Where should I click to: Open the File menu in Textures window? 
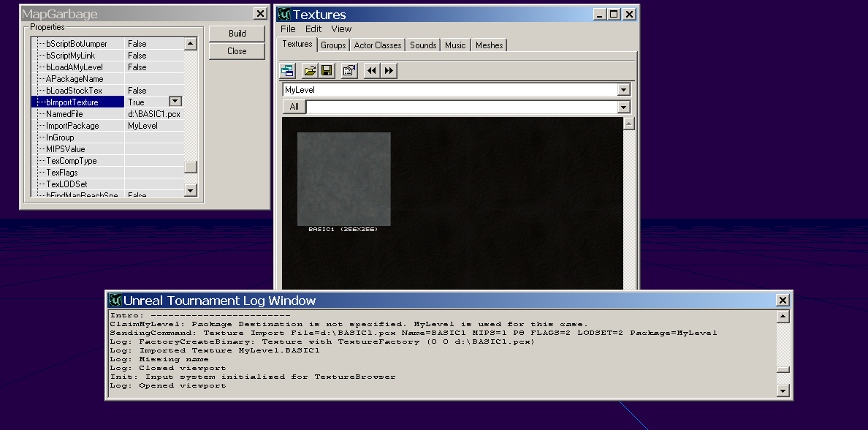[288, 29]
